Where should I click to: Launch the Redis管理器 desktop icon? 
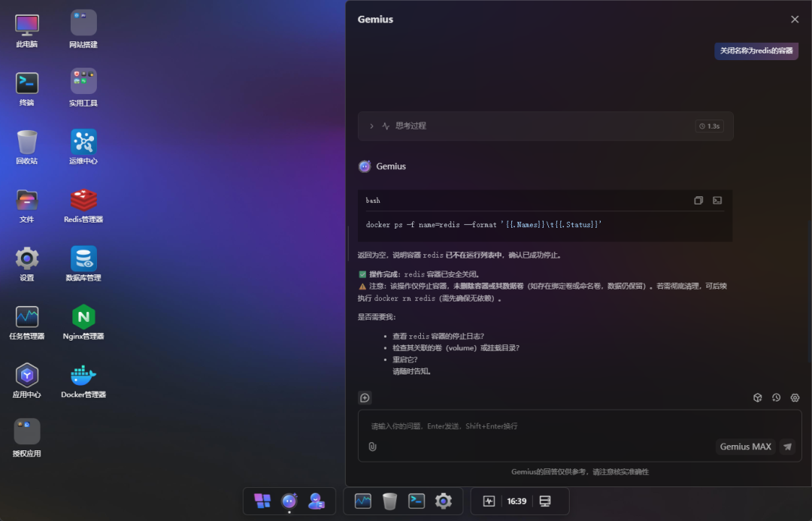click(83, 205)
